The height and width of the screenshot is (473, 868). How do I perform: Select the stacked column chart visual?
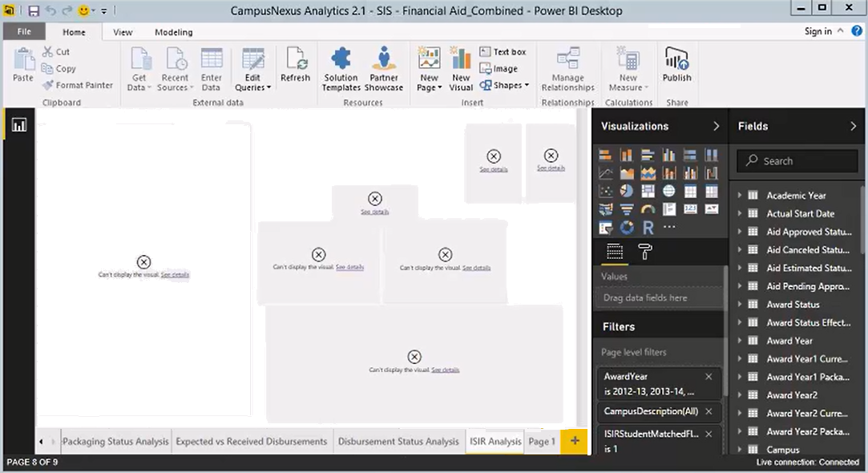627,155
